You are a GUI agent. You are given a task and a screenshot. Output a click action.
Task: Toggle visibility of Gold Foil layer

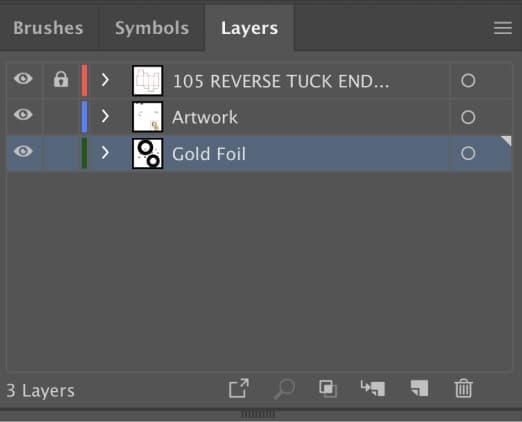23,151
